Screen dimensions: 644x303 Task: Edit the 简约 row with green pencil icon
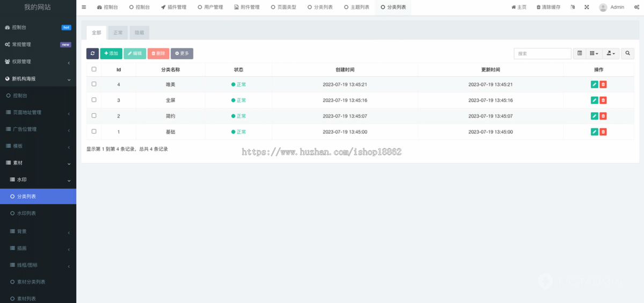tap(595, 116)
